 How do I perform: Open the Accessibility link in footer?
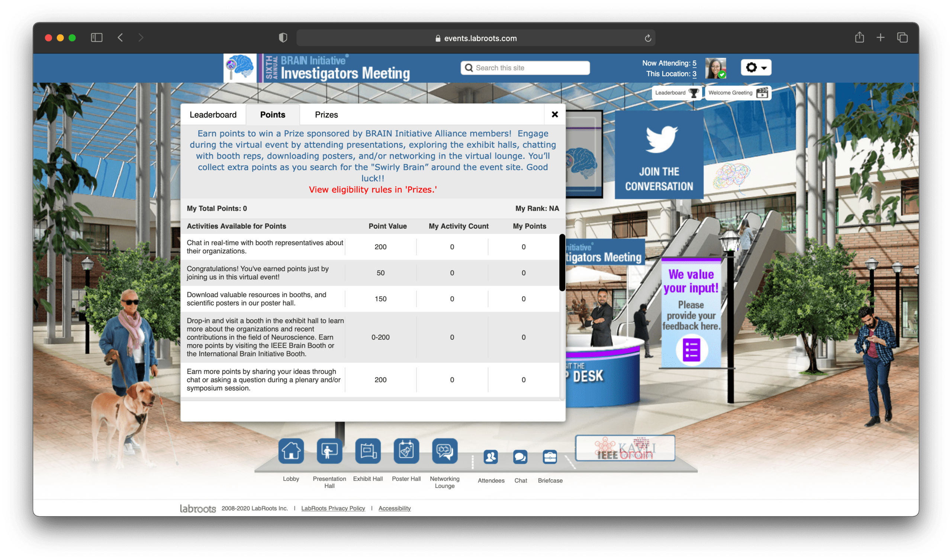pyautogui.click(x=395, y=508)
